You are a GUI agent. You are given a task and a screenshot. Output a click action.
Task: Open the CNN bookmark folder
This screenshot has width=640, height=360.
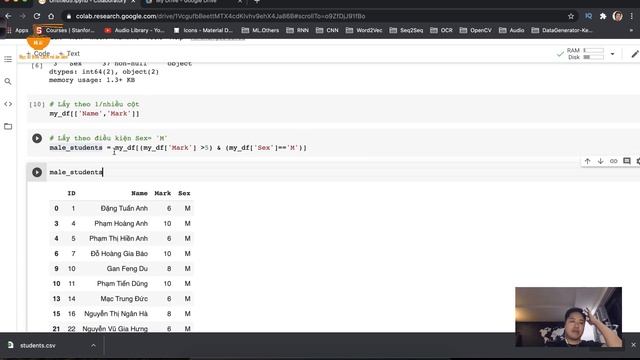click(327, 30)
